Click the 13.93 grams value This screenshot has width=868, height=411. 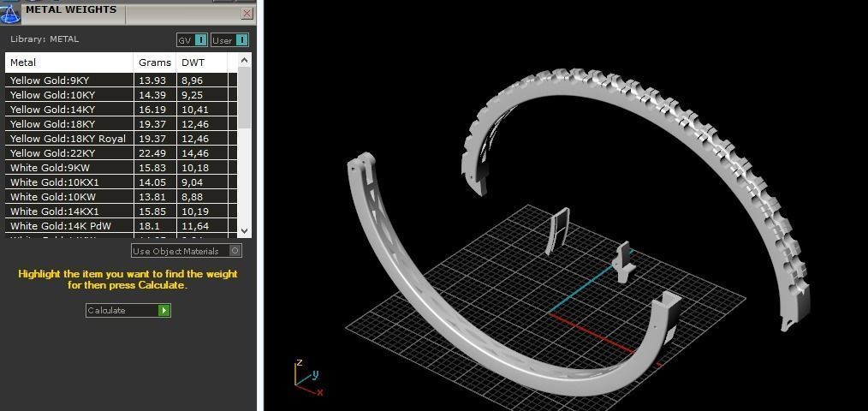(x=152, y=80)
